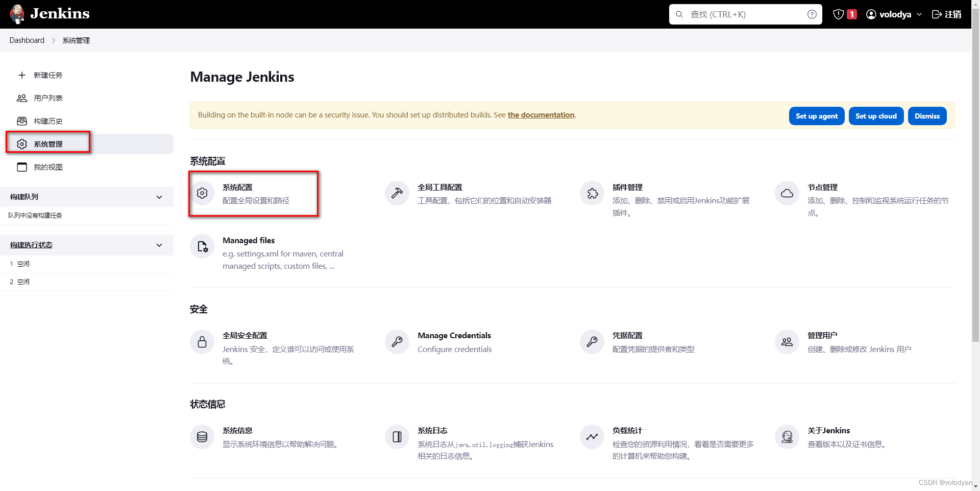Click executor row '2 空闲'
The image size is (980, 491).
87,282
